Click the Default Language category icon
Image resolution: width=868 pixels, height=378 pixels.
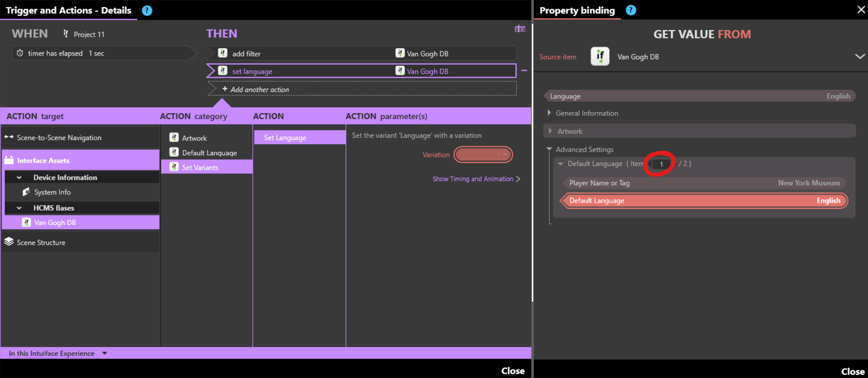174,152
